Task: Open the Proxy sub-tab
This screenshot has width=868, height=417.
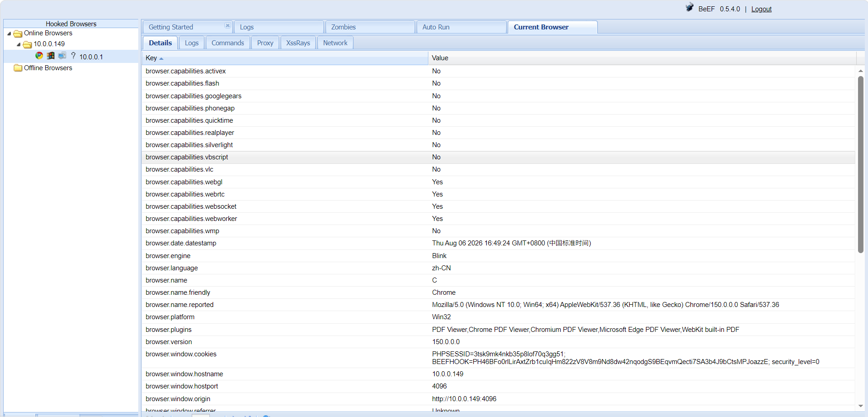Action: [x=265, y=43]
